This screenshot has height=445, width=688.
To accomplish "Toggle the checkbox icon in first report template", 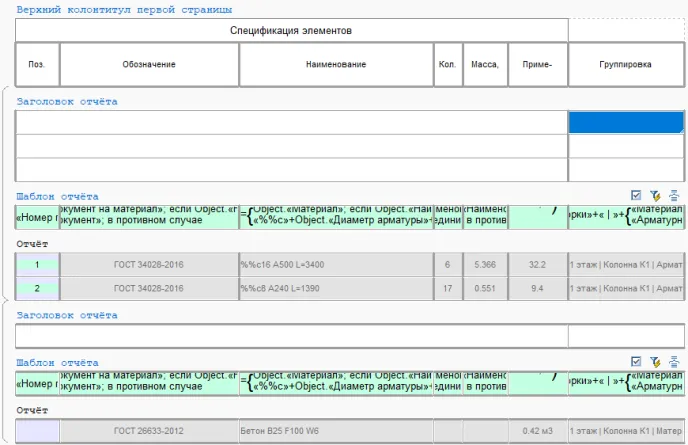I will point(636,196).
